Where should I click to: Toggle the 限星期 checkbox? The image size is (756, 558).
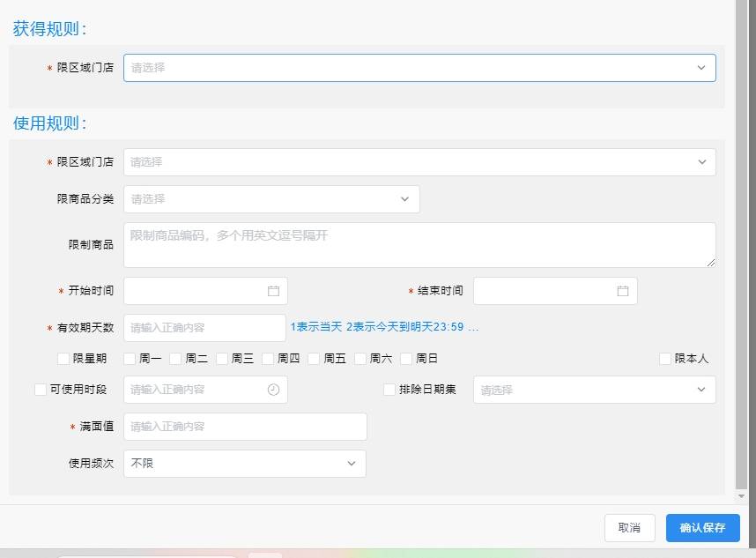[63, 358]
